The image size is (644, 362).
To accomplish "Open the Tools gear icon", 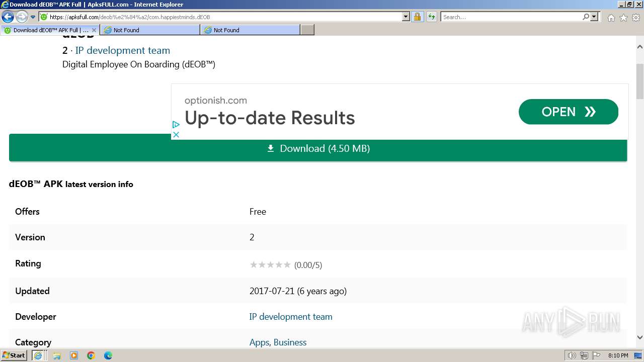I will pyautogui.click(x=636, y=18).
